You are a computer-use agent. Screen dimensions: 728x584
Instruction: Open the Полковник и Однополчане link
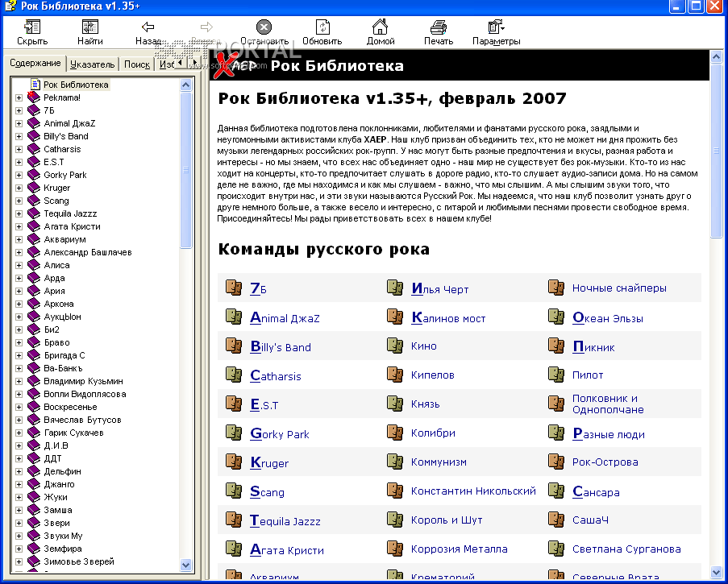pyautogui.click(x=608, y=404)
